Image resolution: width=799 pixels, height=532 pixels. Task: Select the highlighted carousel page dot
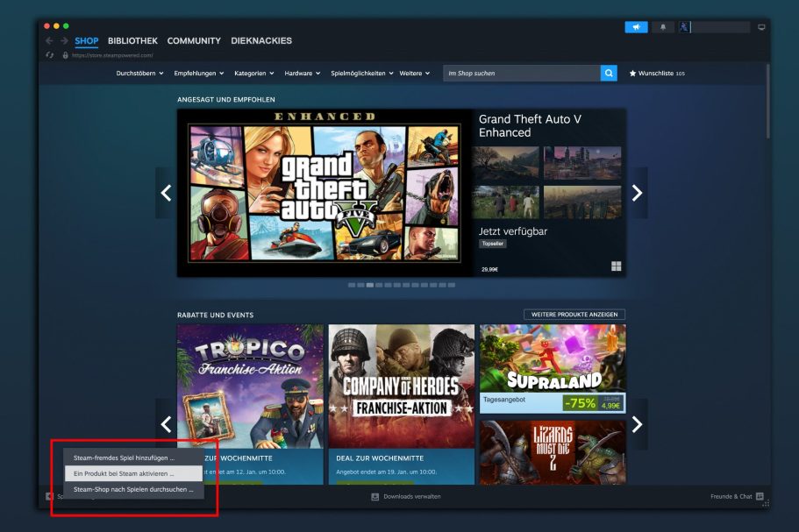coord(370,285)
